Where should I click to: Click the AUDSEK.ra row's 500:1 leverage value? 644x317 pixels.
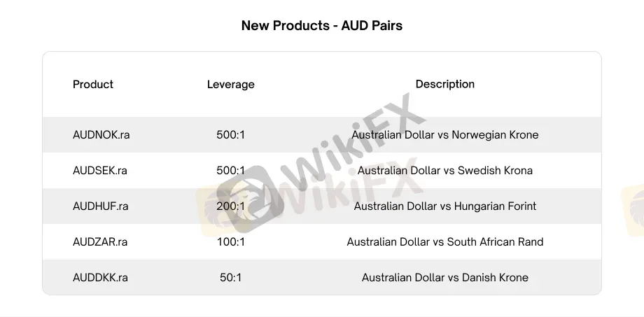tap(230, 170)
